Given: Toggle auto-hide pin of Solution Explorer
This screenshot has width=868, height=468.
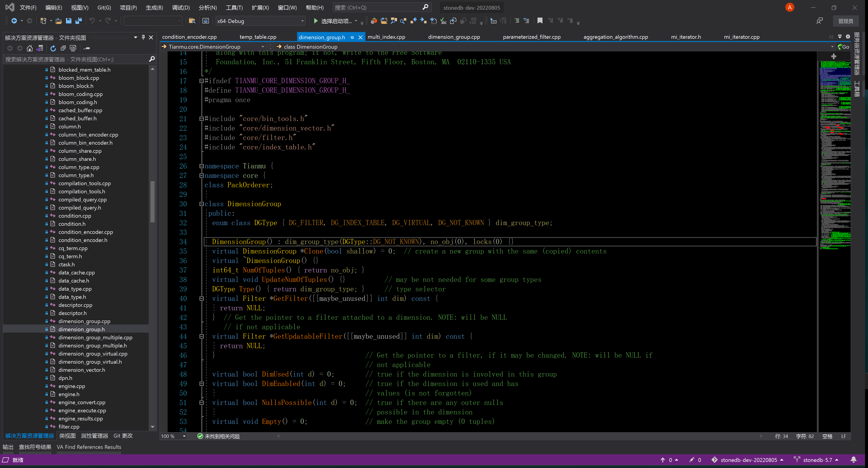Looking at the screenshot, I should pyautogui.click(x=143, y=37).
